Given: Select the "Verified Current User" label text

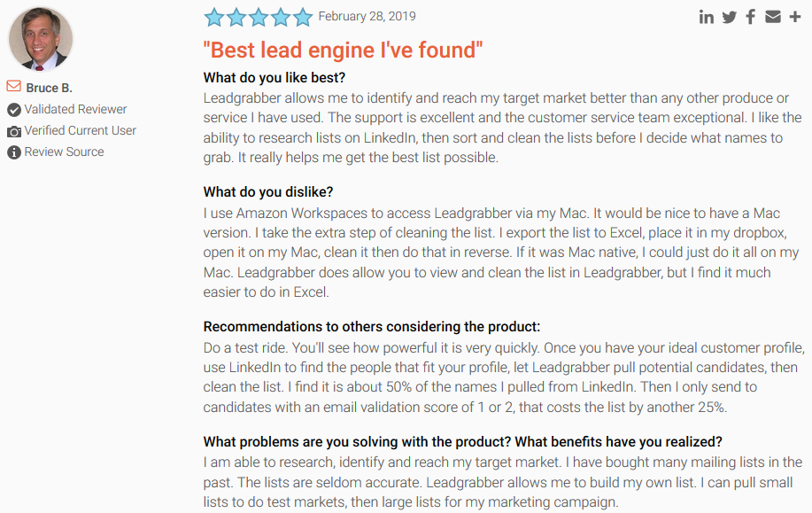Looking at the screenshot, I should [80, 130].
